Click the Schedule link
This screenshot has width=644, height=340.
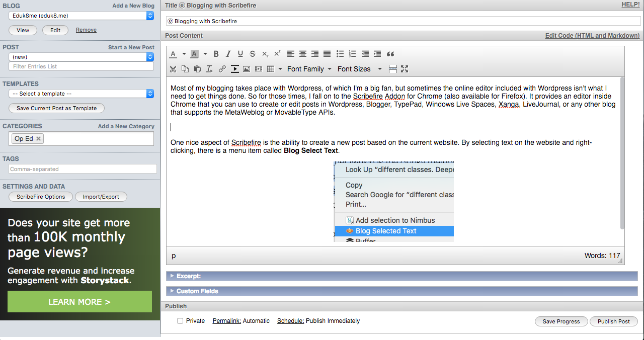pos(291,321)
